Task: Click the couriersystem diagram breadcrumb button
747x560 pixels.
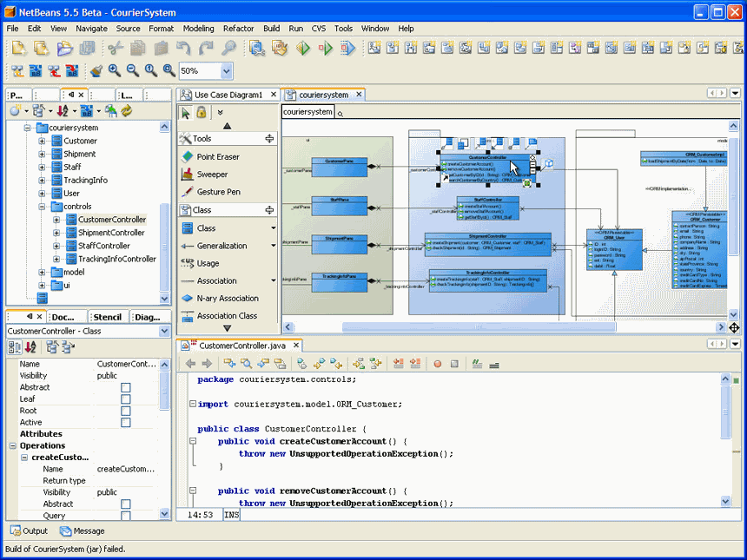Action: coord(307,112)
